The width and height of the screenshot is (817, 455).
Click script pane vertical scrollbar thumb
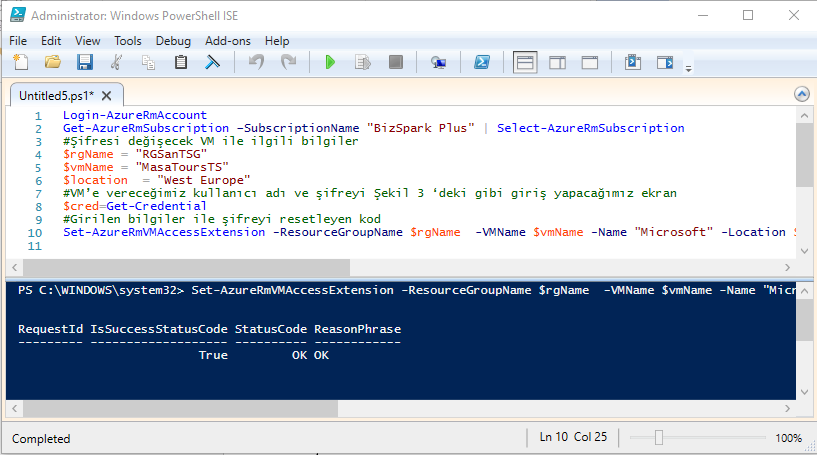click(x=804, y=155)
